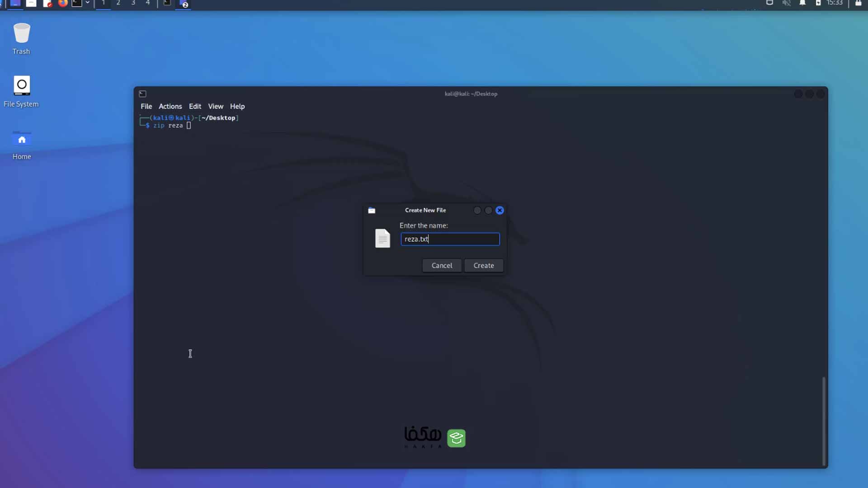
Task: Click the terminal vertical scrollbar
Action: 824,421
